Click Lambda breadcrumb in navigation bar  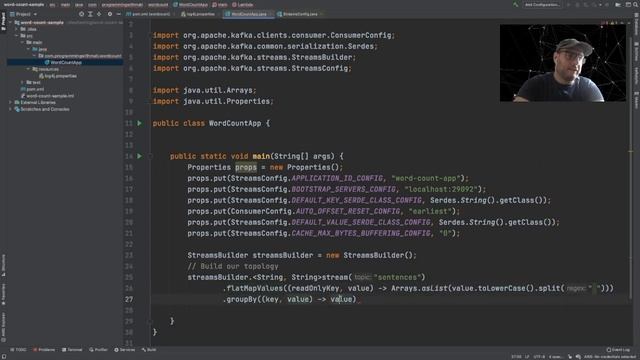coord(242,4)
